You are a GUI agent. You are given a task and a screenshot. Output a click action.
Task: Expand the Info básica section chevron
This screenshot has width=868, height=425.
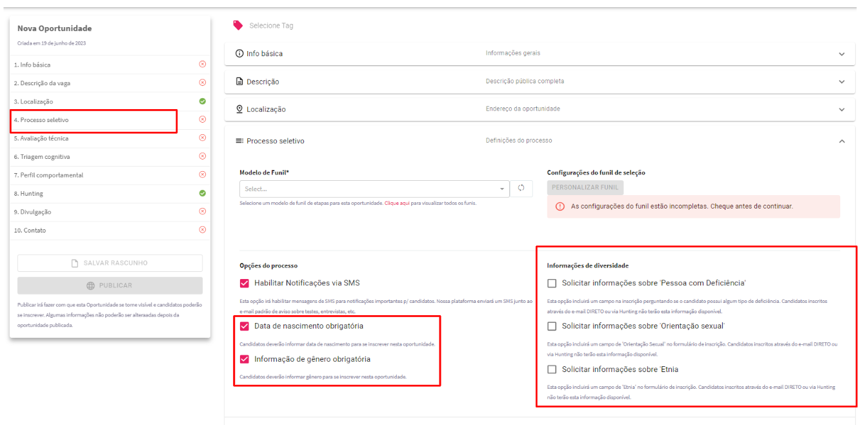coord(842,54)
